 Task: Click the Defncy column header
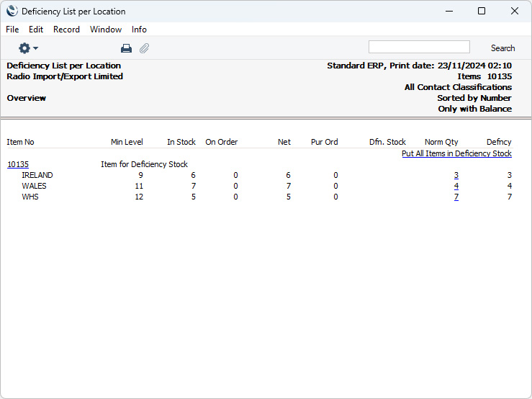point(499,142)
